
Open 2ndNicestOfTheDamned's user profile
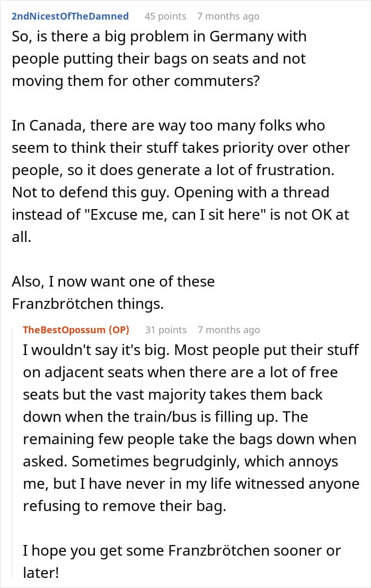[70, 16]
